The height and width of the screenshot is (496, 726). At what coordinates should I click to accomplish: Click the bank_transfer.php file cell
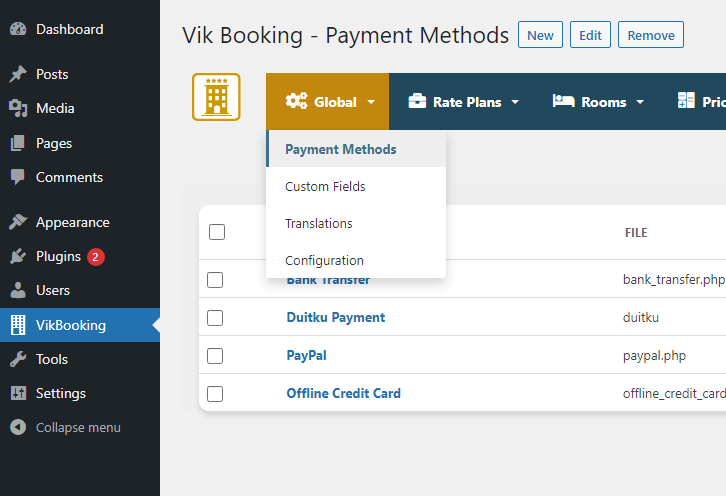(x=674, y=280)
